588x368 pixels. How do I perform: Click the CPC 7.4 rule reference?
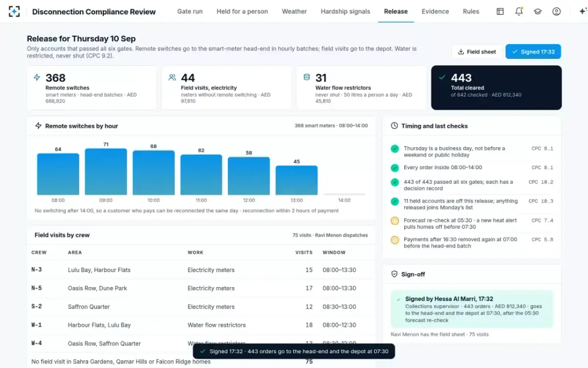542,221
